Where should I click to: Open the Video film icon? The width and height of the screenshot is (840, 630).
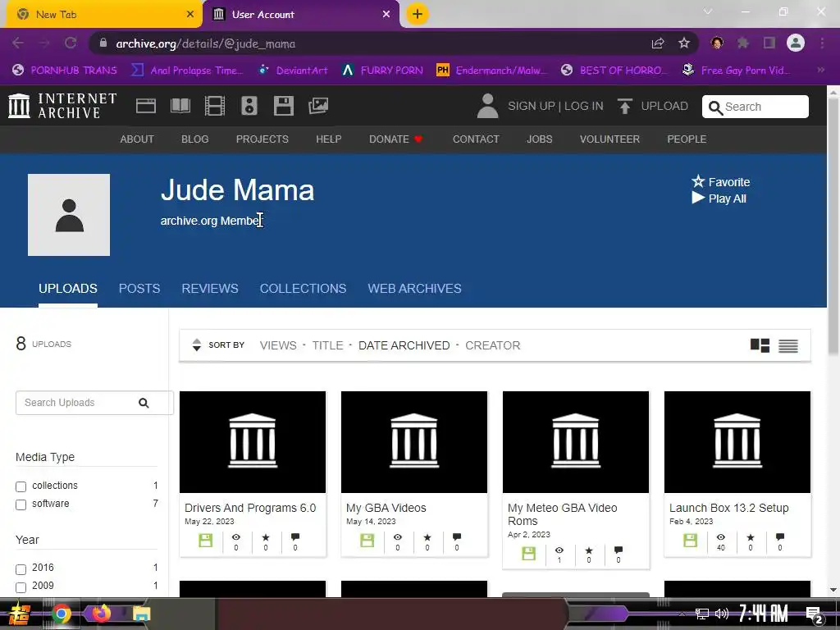tap(214, 106)
